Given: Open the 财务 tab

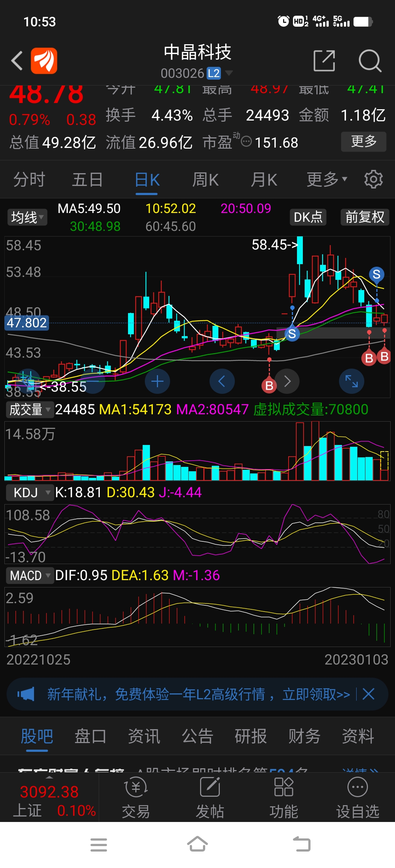Looking at the screenshot, I should pos(304,736).
